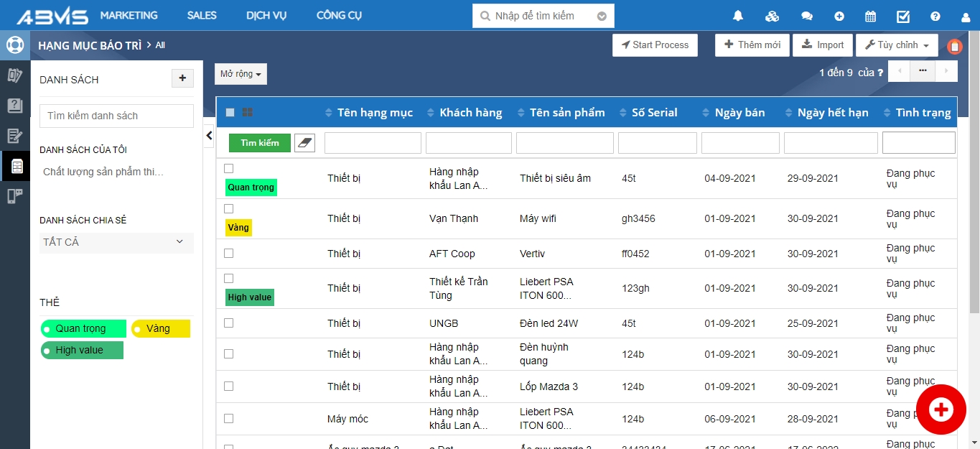The image size is (980, 449).
Task: Select the yellow Vàng tag
Action: (x=160, y=329)
